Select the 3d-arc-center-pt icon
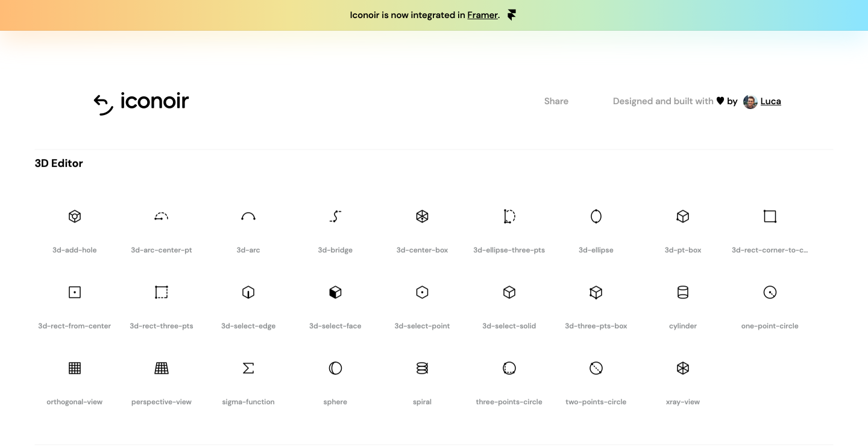Screen dimensions: 868x447 pos(162,216)
